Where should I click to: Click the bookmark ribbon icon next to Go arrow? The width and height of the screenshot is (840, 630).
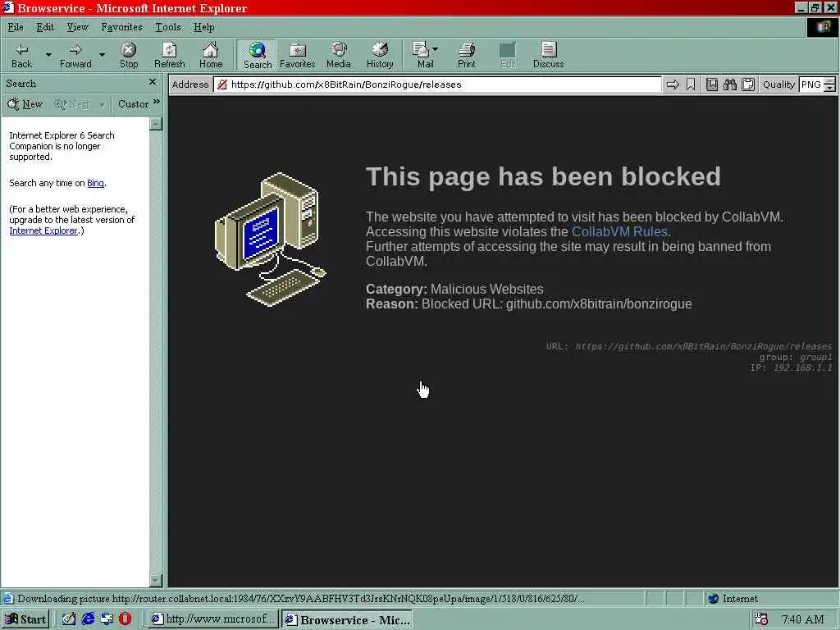click(691, 84)
